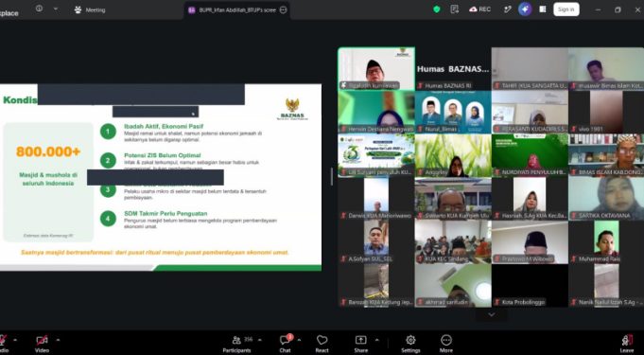Open the AI Companion sparkle icon
The width and height of the screenshot is (644, 355).
(525, 9)
